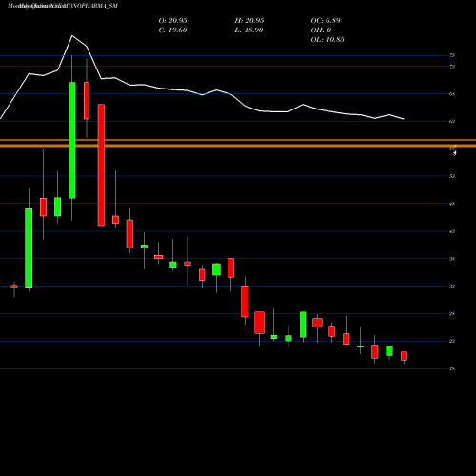Click the 62 price axis label
The height and width of the screenshot is (476, 476).
pos(452,121)
